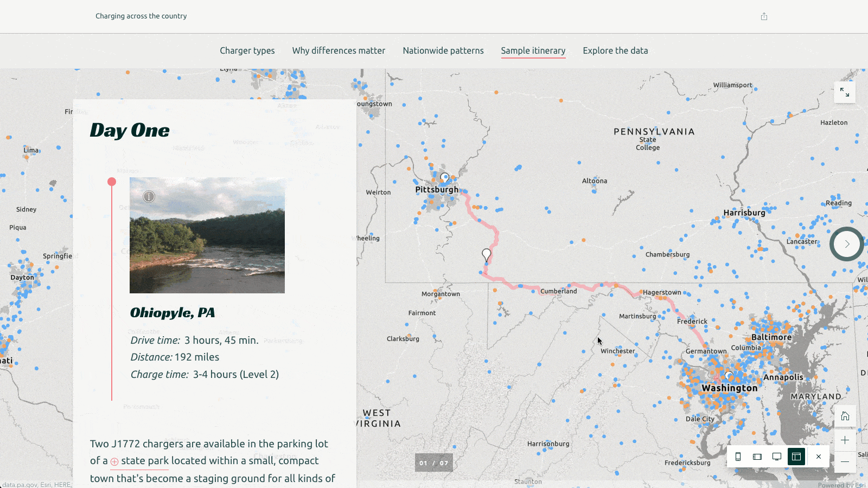
Task: Click the 01 / 07 slide counter
Action: pyautogui.click(x=434, y=463)
